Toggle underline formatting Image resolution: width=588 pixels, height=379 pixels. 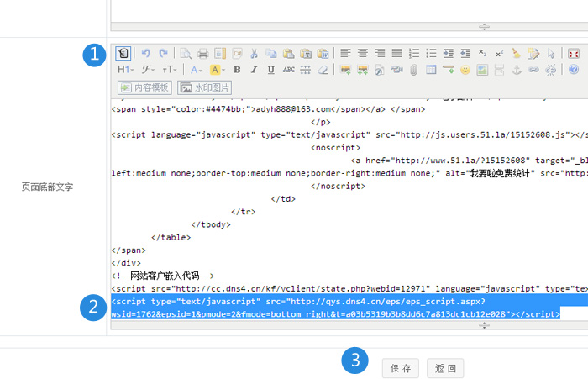[271, 70]
